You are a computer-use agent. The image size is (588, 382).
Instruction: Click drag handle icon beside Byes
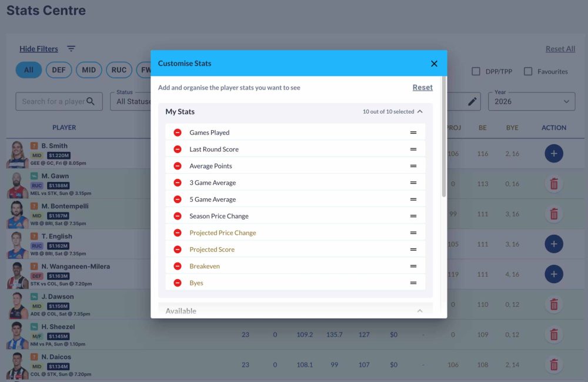(x=413, y=283)
